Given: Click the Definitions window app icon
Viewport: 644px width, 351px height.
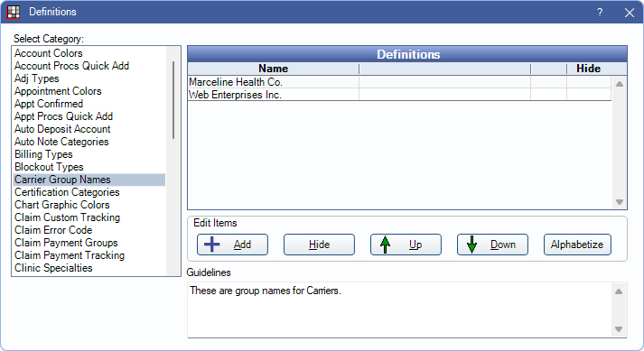Looking at the screenshot, I should point(14,12).
